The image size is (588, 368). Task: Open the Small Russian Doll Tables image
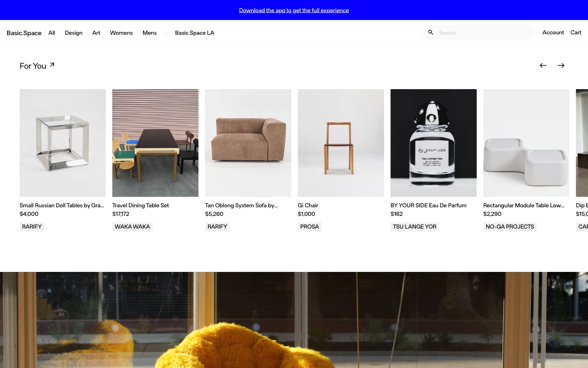tap(62, 143)
